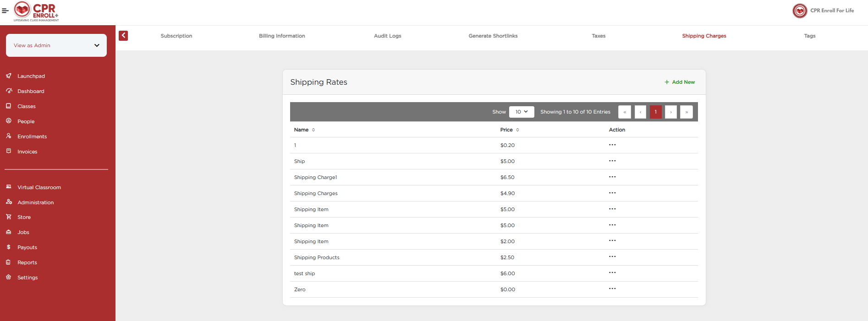
Task: Click the Store cart icon
Action: click(9, 217)
